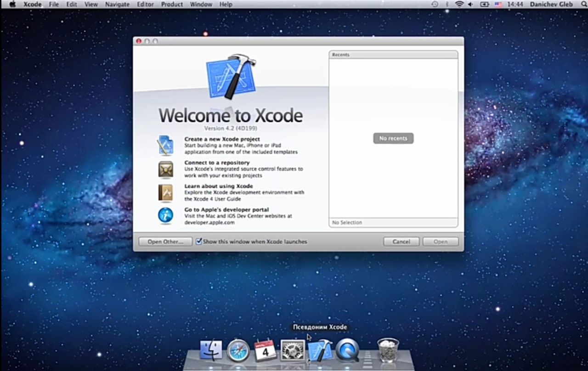Click the battery status icon
Viewport: 588px width, 371px height.
(x=485, y=4)
